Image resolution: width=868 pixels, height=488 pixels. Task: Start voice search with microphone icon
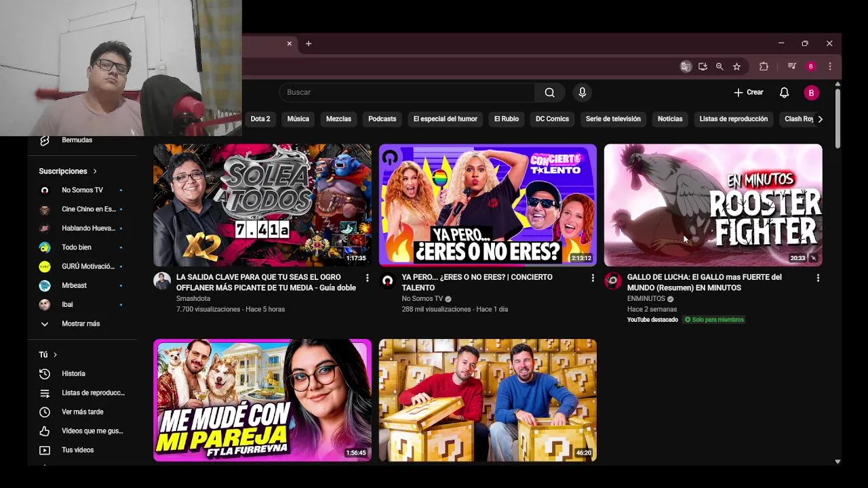(x=582, y=93)
